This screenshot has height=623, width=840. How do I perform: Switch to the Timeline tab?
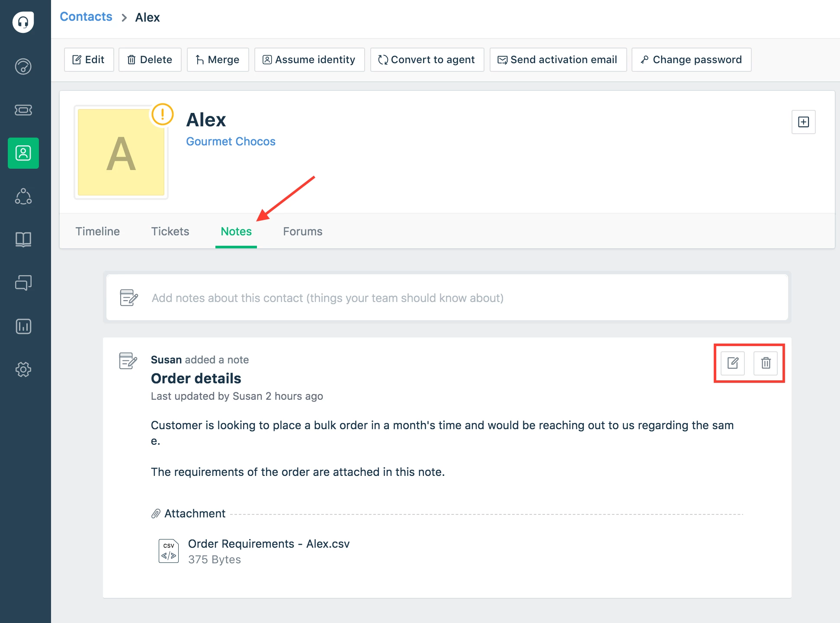click(x=97, y=231)
